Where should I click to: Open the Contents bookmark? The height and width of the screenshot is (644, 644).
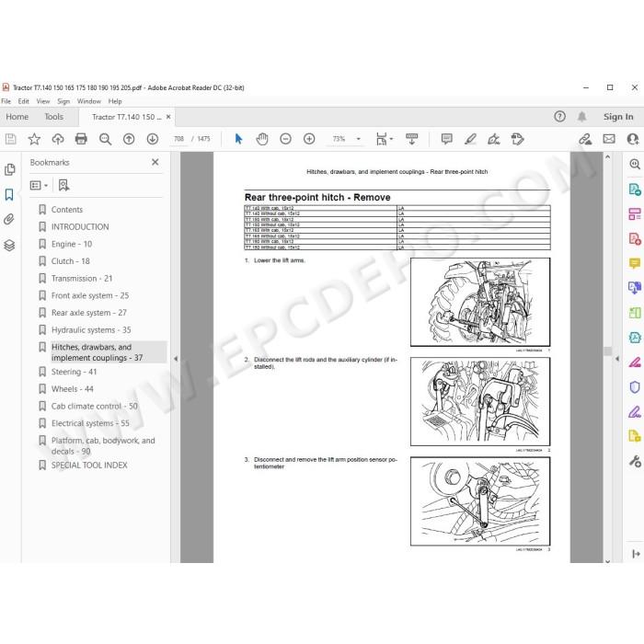click(x=67, y=210)
